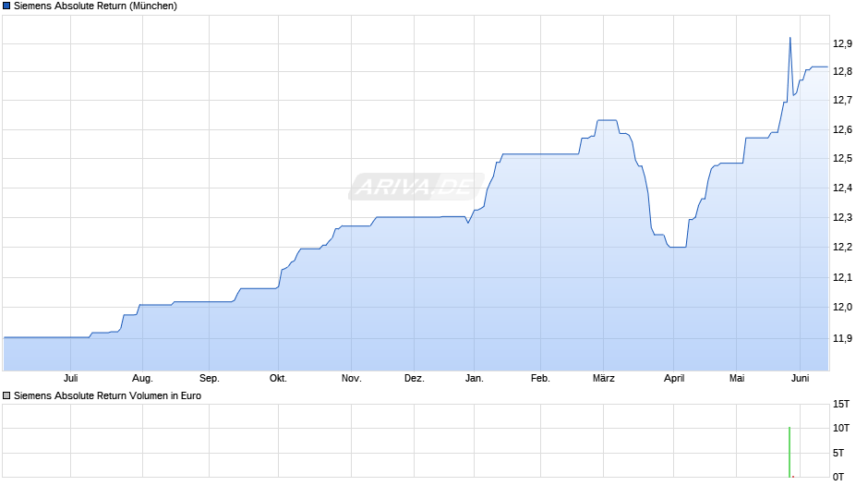
Task: Click the 10T volume axis value
Action: pos(841,428)
